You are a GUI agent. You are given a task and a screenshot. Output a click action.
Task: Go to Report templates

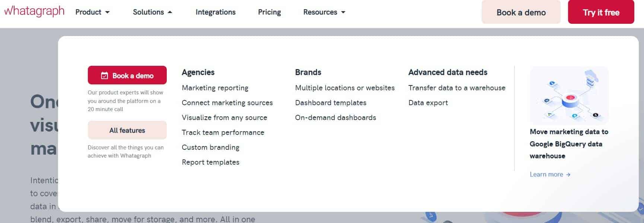tap(210, 162)
